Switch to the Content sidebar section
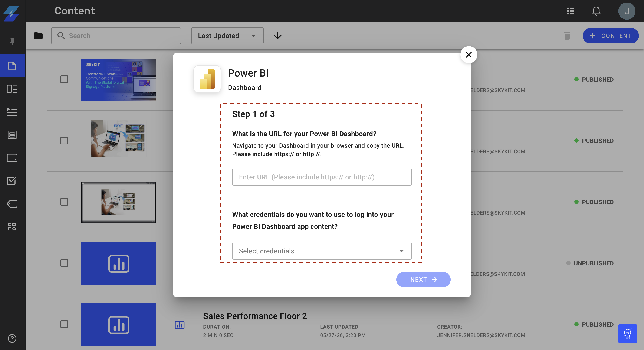The height and width of the screenshot is (350, 644). 12,66
